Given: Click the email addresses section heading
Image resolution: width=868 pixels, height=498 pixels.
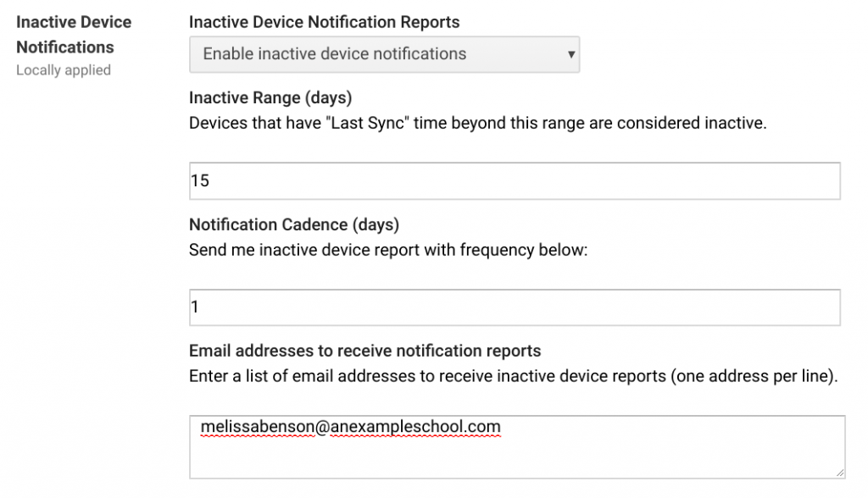Looking at the screenshot, I should (x=364, y=351).
